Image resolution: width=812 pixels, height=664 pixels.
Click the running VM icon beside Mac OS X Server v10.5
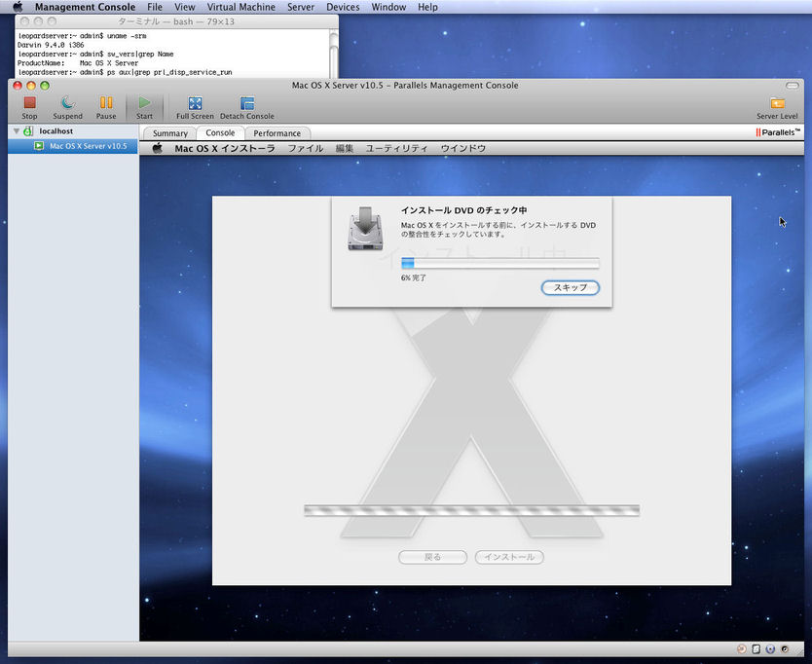39,146
